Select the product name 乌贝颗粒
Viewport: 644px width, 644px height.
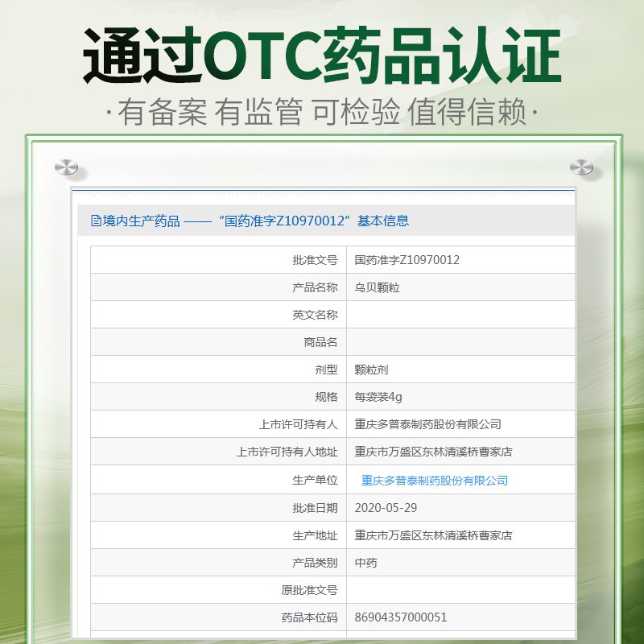[377, 287]
